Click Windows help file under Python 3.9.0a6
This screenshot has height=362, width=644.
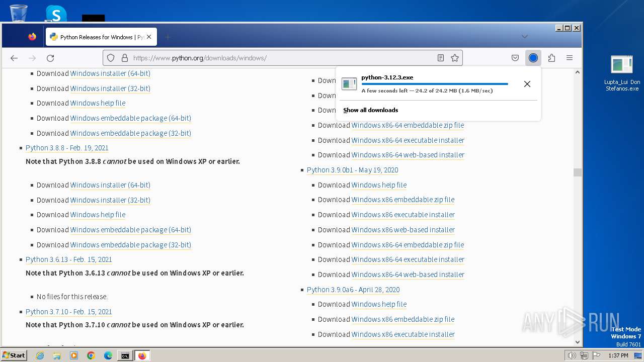(x=379, y=304)
